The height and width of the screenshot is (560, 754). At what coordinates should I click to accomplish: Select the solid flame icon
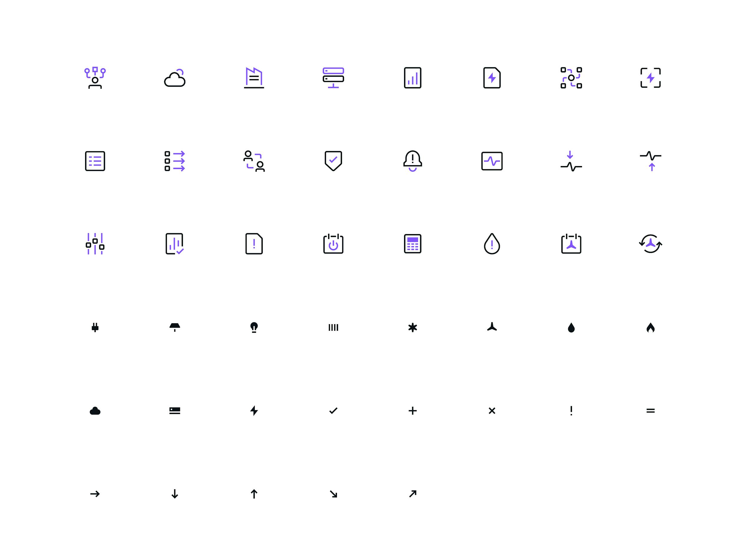(x=651, y=328)
